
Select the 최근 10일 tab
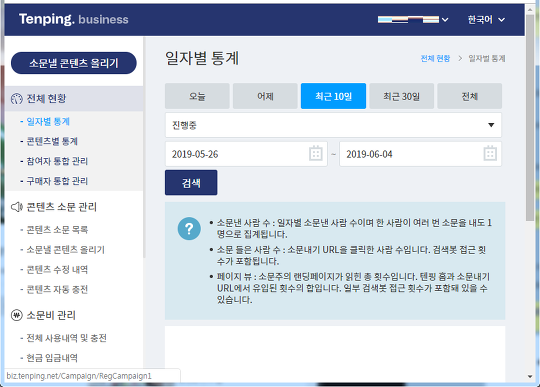[x=333, y=96]
